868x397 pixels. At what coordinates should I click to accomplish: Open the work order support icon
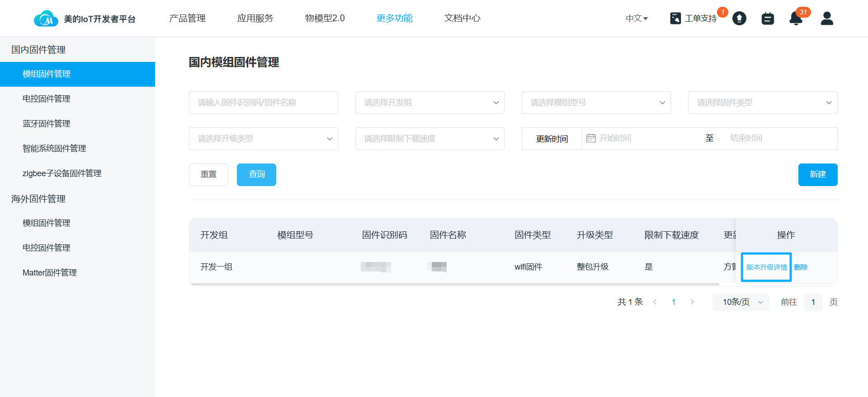[675, 18]
